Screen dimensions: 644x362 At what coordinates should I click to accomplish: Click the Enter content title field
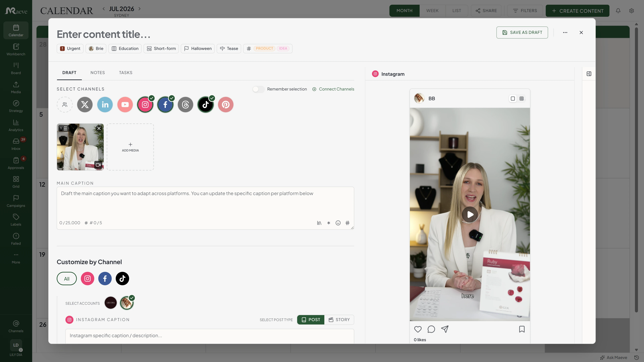click(104, 34)
